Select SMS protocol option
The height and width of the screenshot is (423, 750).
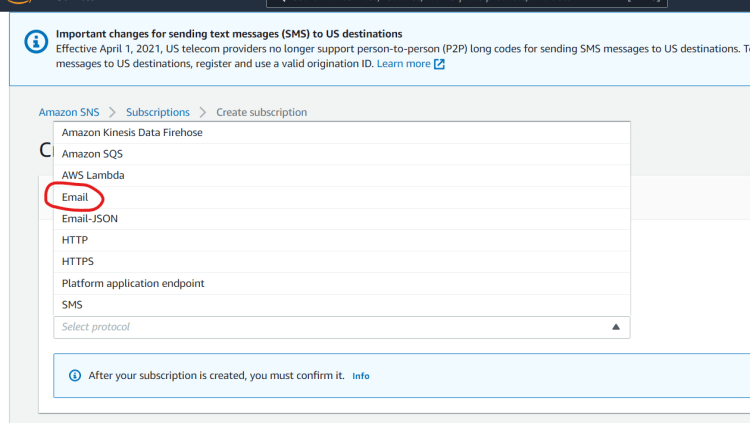click(342, 305)
